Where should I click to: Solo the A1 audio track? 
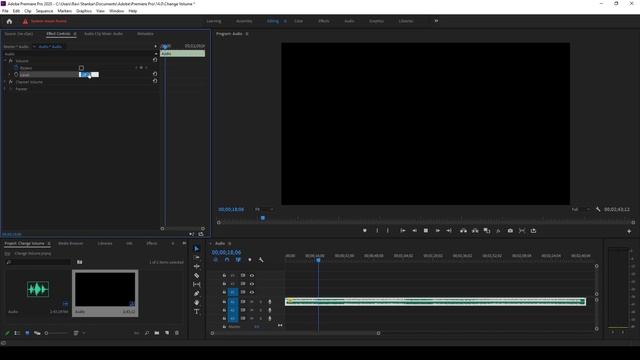click(261, 302)
